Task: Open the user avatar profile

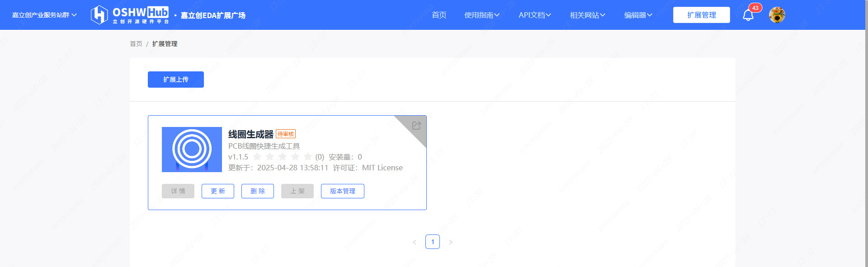Action: pos(777,15)
